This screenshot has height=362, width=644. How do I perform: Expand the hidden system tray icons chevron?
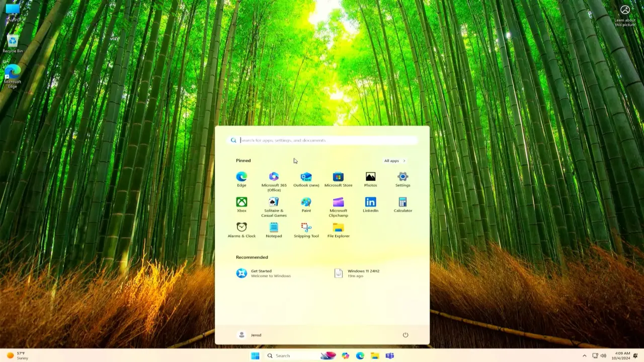coord(584,356)
